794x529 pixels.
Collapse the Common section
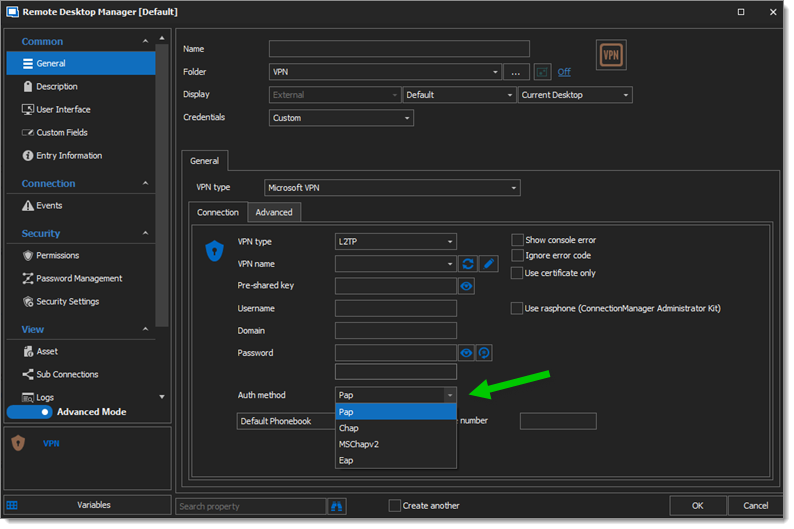(145, 42)
